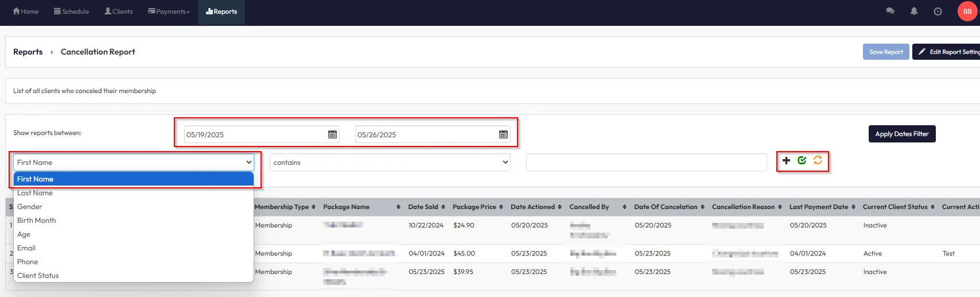
Task: Open the BB user avatar menu
Action: [967, 11]
